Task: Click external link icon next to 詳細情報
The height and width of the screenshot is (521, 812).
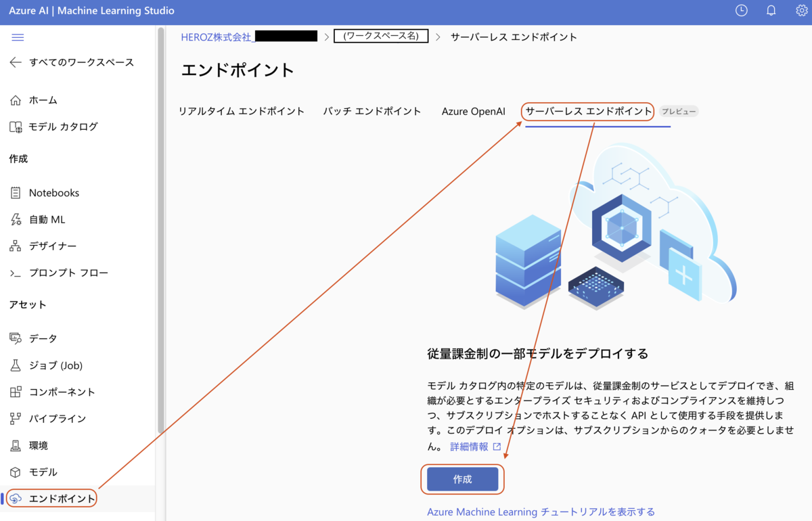Action: [497, 447]
